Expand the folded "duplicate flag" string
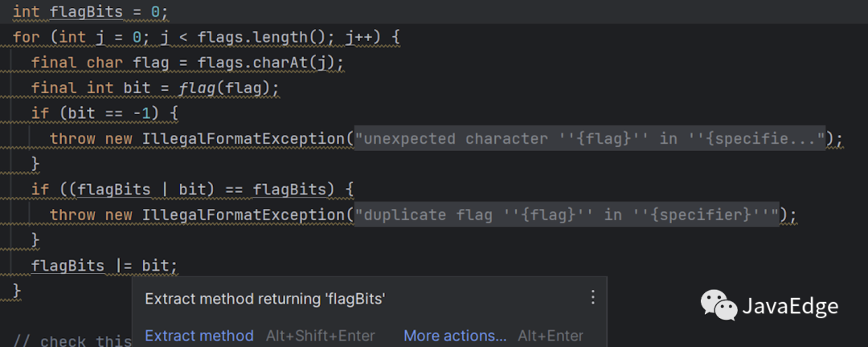This screenshot has width=868, height=347. click(x=567, y=214)
